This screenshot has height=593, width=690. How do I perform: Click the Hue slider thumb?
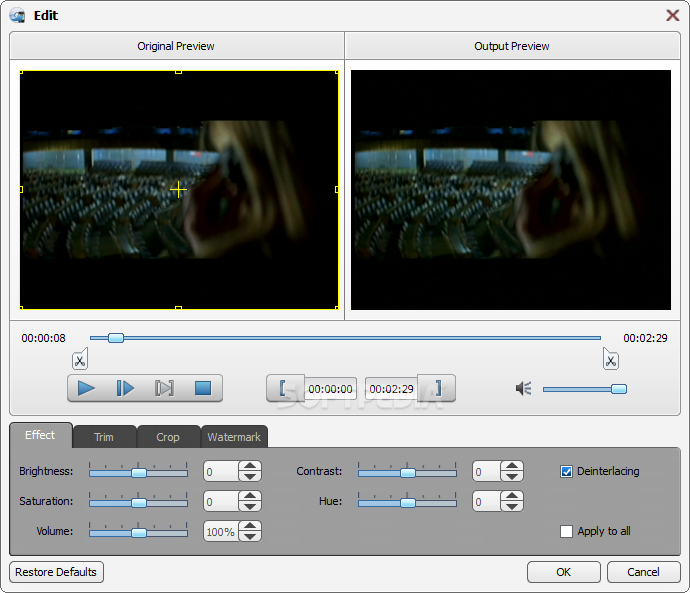pos(408,503)
